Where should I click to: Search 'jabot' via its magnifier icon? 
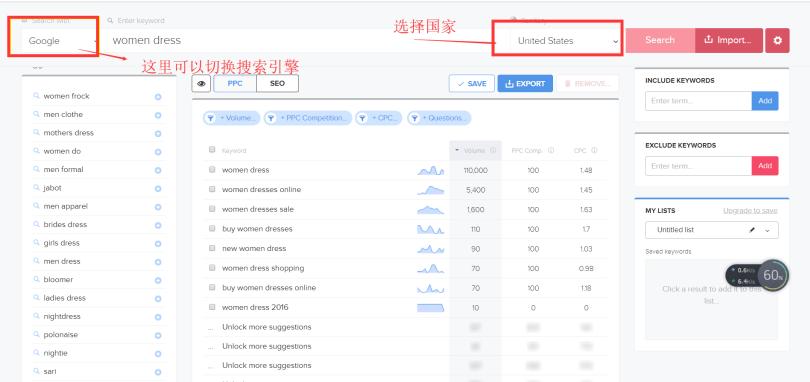click(37, 188)
